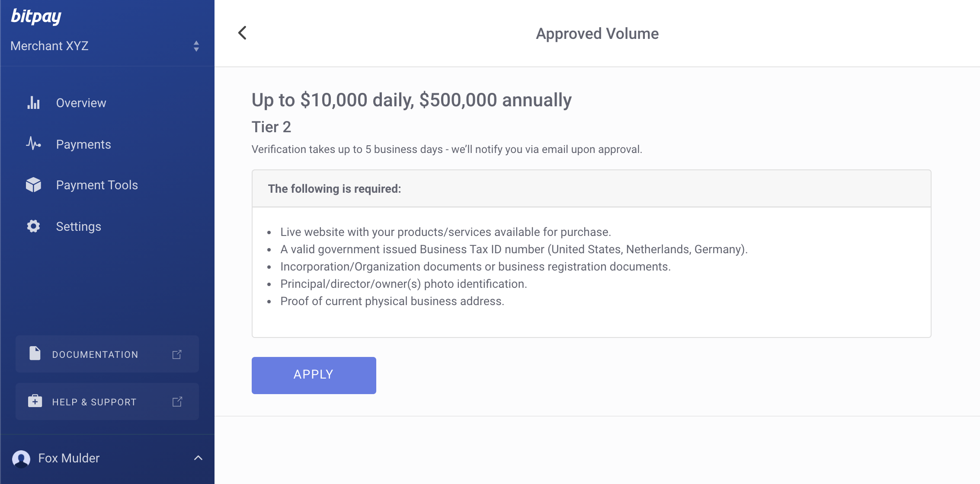
Task: Open the Merchant XYZ account switcher
Action: tap(105, 46)
